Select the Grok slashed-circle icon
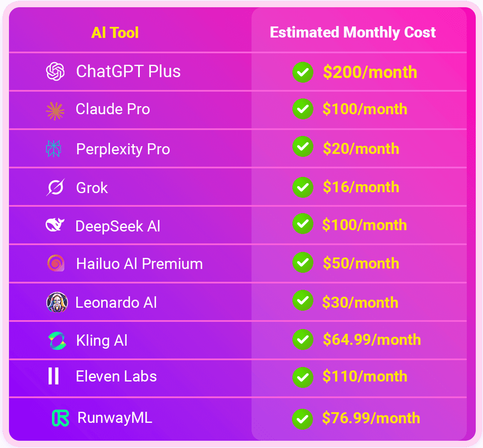Image resolution: width=483 pixels, height=448 pixels. click(x=56, y=187)
